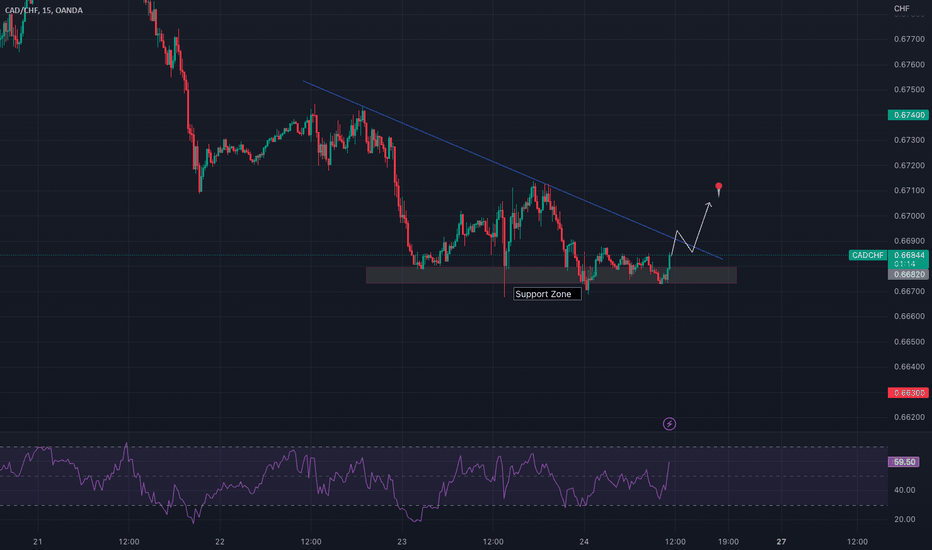Click the RSI 40.00 scale label
Viewport: 932px width, 550px height.
pyautogui.click(x=905, y=490)
